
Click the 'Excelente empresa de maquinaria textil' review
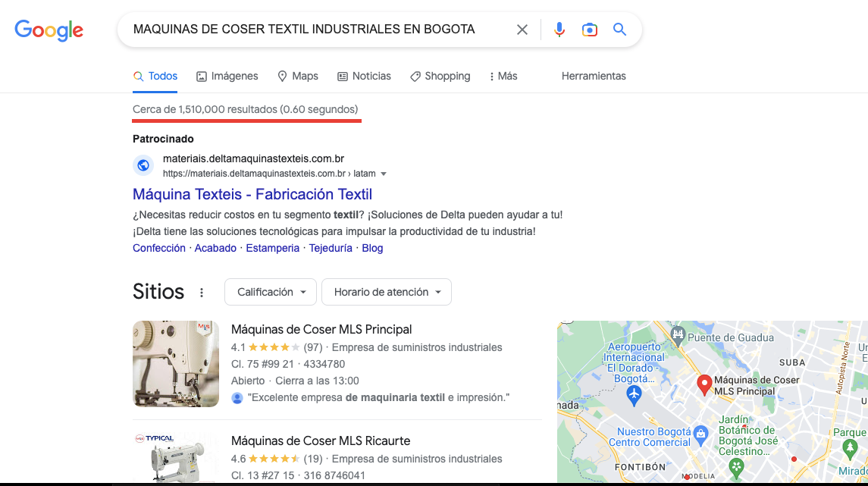tap(378, 397)
